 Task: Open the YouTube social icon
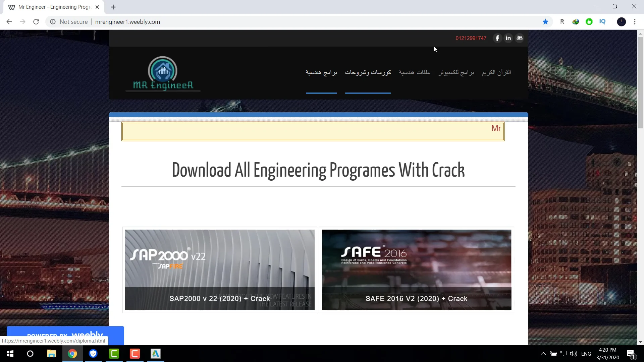click(x=520, y=38)
